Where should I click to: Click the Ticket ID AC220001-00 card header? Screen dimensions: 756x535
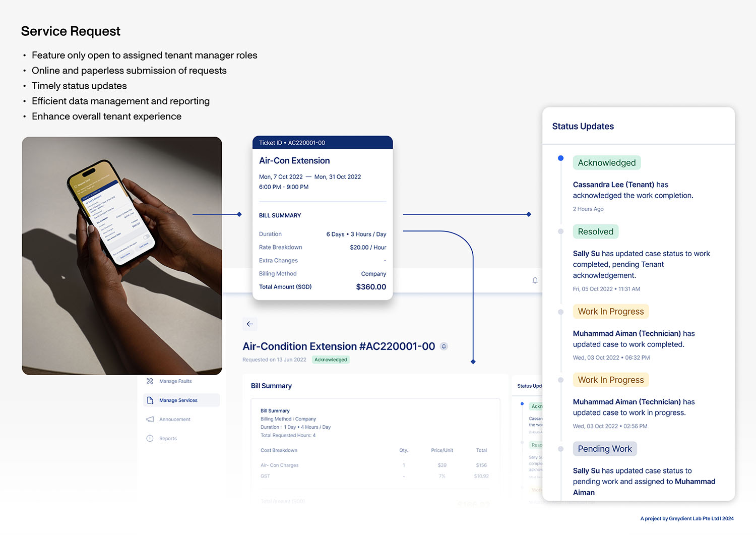[322, 143]
